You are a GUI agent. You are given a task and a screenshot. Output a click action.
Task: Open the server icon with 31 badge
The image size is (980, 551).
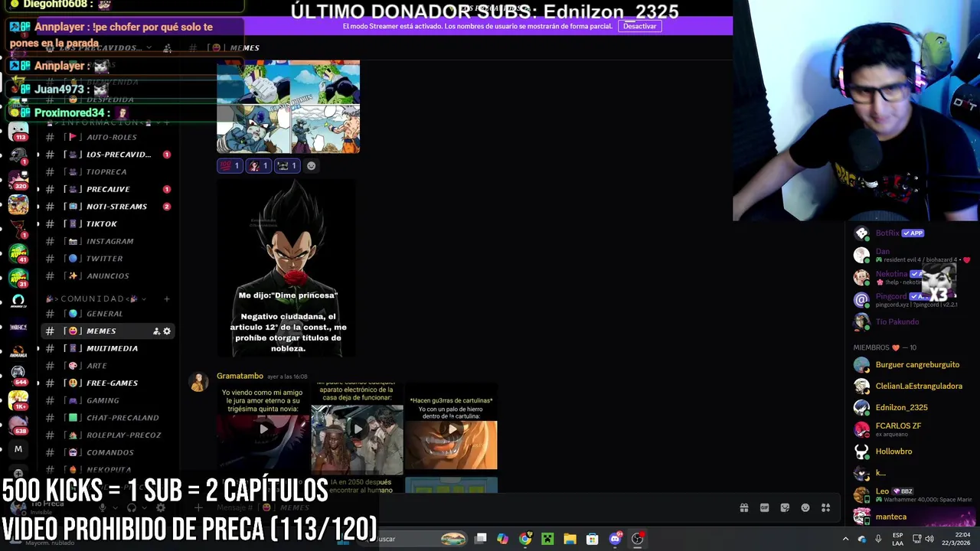[x=18, y=279]
